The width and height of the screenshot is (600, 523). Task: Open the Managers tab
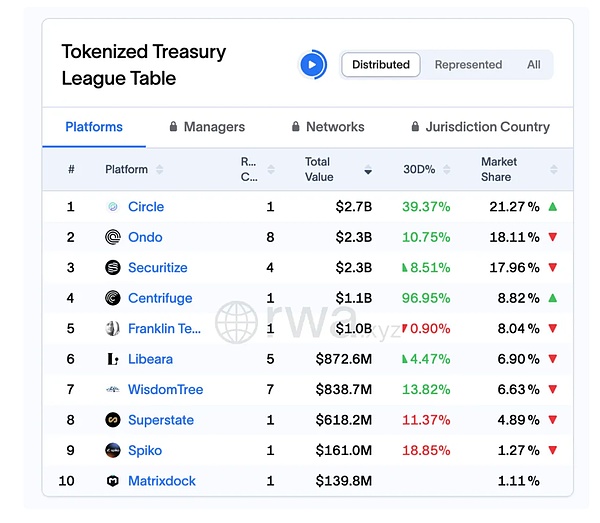click(207, 127)
